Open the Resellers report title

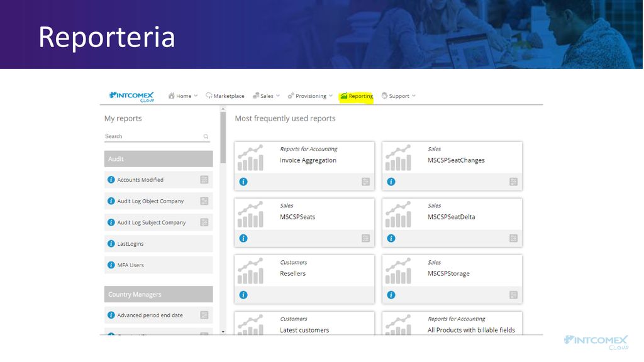click(x=292, y=274)
